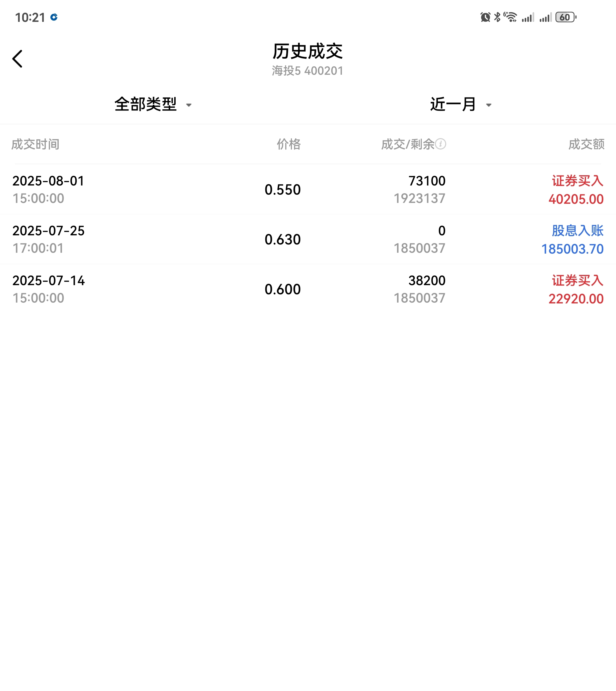Tap the info icon beside 成交/剩余
Viewport: 616px width, 691px height.
coord(440,144)
